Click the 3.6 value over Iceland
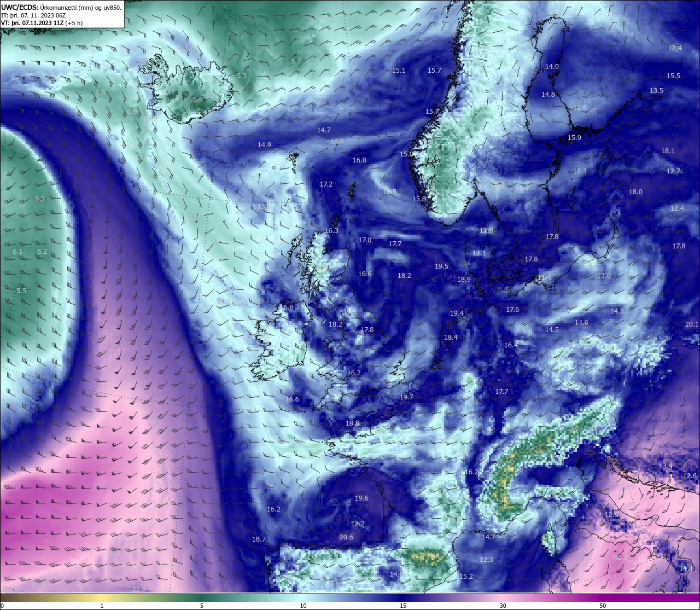 [x=197, y=100]
